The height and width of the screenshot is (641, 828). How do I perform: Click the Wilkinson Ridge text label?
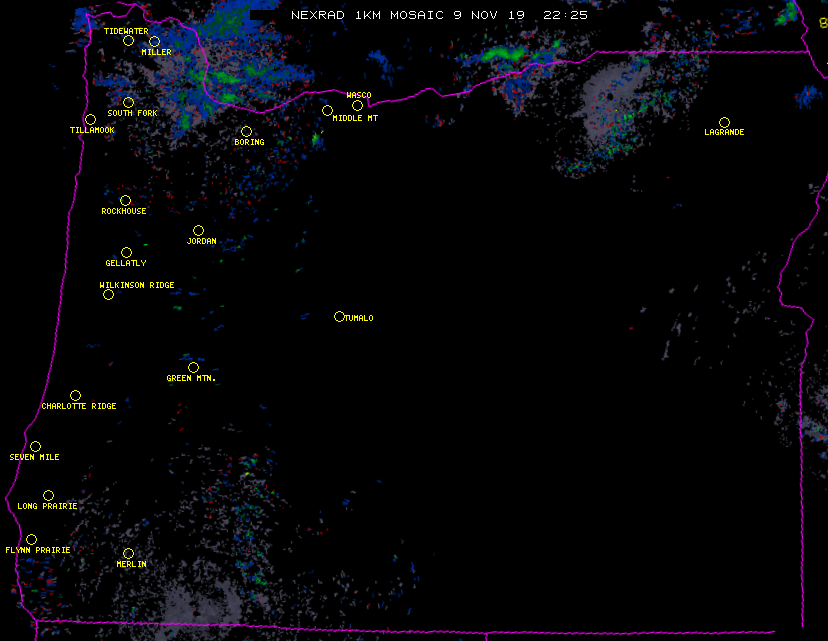pyautogui.click(x=137, y=286)
